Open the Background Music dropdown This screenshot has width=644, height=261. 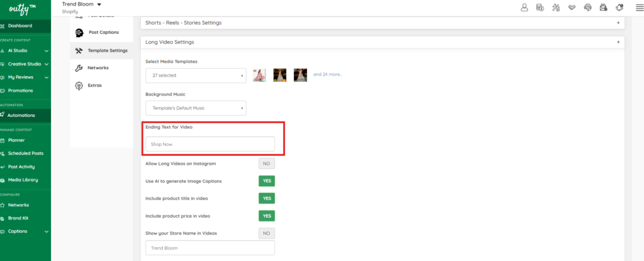tap(196, 108)
